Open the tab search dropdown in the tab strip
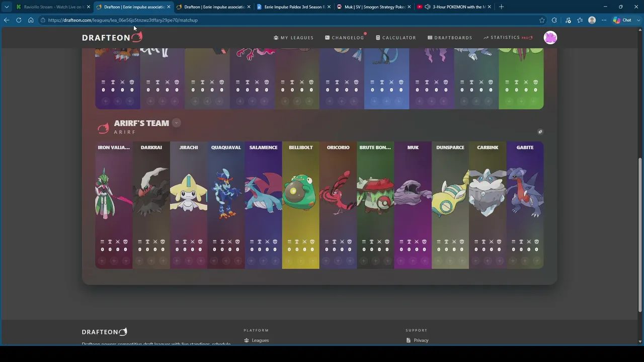This screenshot has width=644, height=362. point(7,7)
